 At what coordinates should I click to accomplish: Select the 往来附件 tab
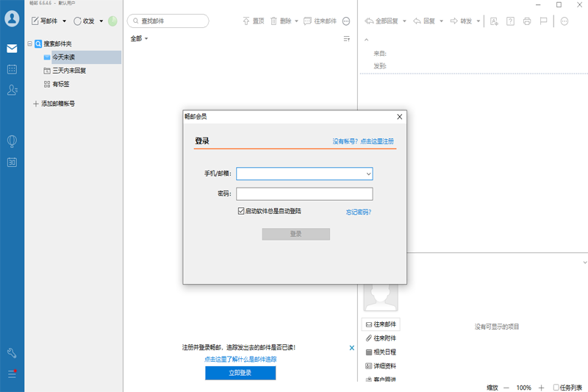click(x=381, y=338)
